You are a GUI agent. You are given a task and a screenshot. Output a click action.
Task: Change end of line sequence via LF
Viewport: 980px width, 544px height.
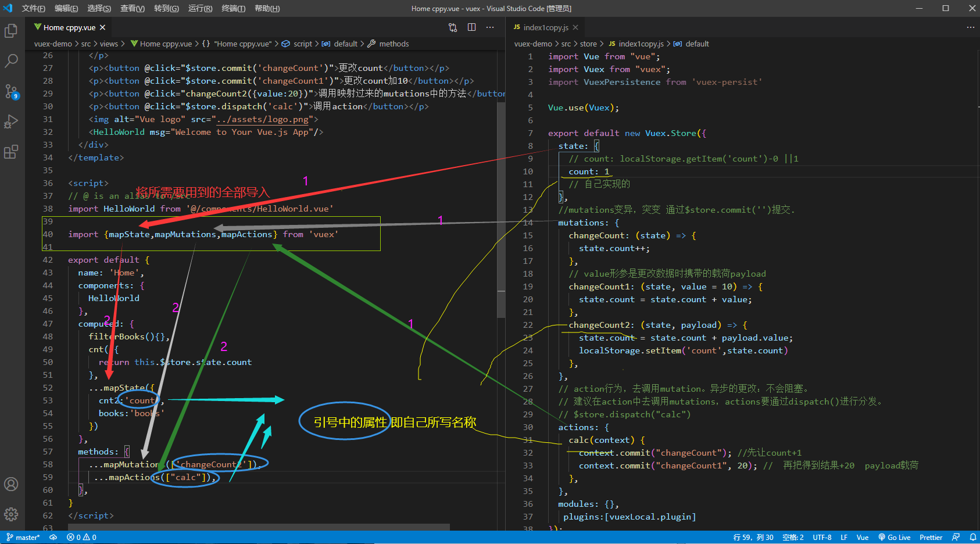pyautogui.click(x=844, y=538)
